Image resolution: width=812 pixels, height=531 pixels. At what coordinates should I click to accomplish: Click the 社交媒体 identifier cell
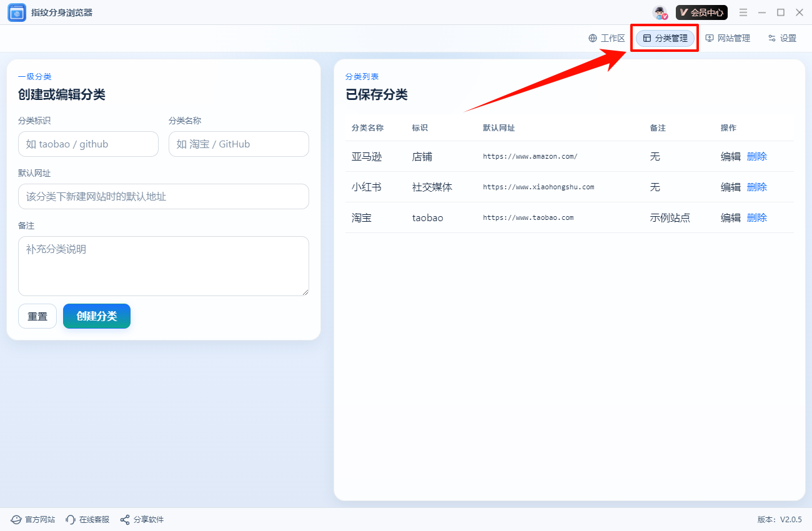(x=432, y=187)
